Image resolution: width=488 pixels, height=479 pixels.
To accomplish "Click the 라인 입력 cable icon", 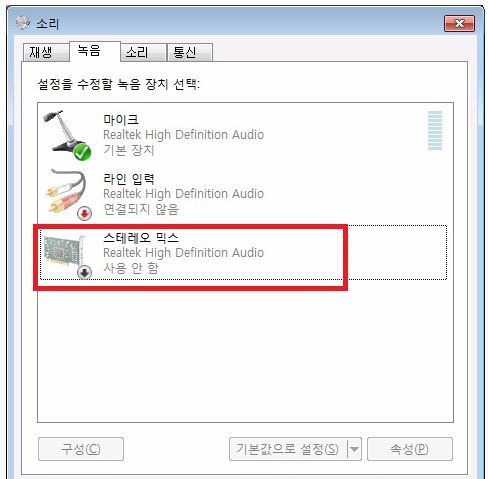I will tap(67, 193).
